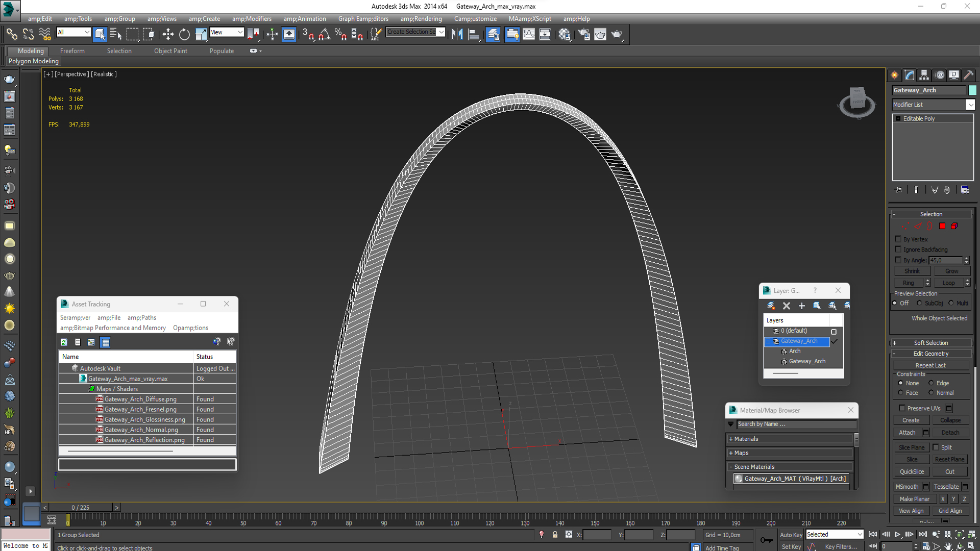The width and height of the screenshot is (980, 551).
Task: Open the Hierarchy command panel tab
Action: pos(924,75)
